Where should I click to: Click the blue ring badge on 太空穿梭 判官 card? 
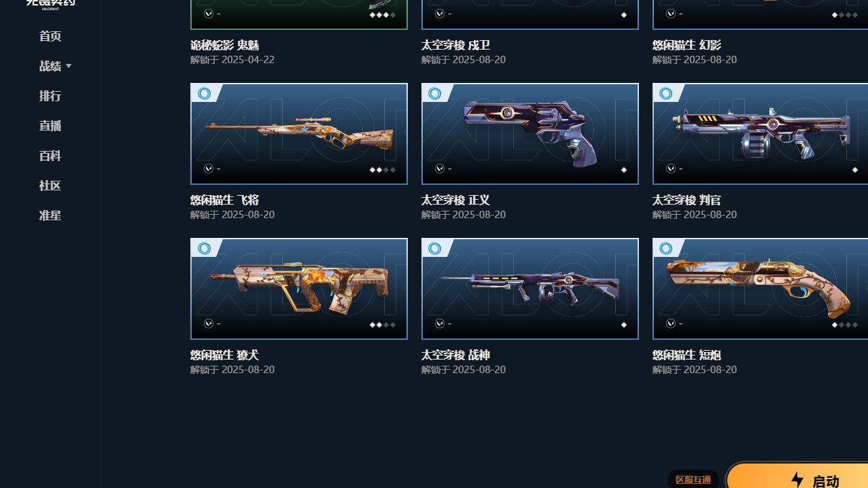tap(666, 94)
